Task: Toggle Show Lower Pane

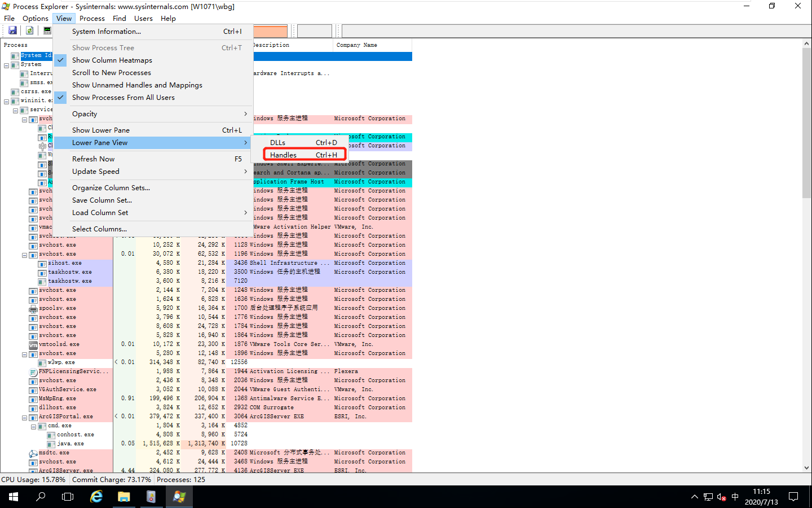Action: [x=153, y=130]
